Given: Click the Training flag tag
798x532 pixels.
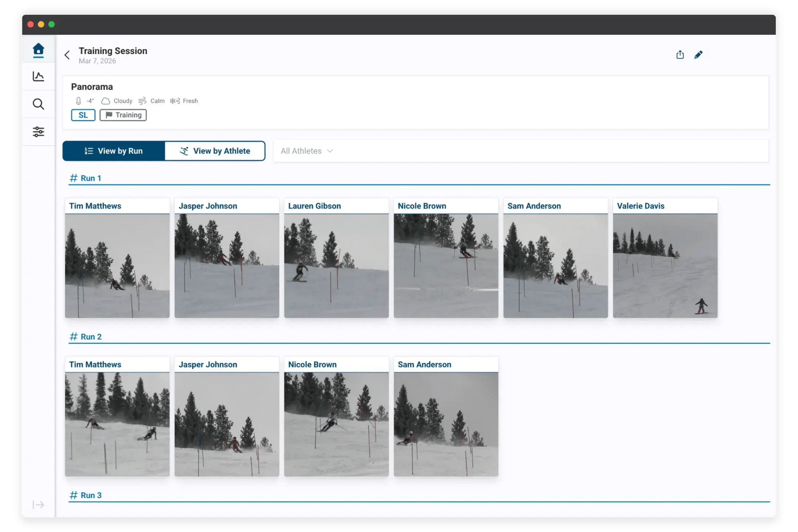Looking at the screenshot, I should (x=123, y=115).
